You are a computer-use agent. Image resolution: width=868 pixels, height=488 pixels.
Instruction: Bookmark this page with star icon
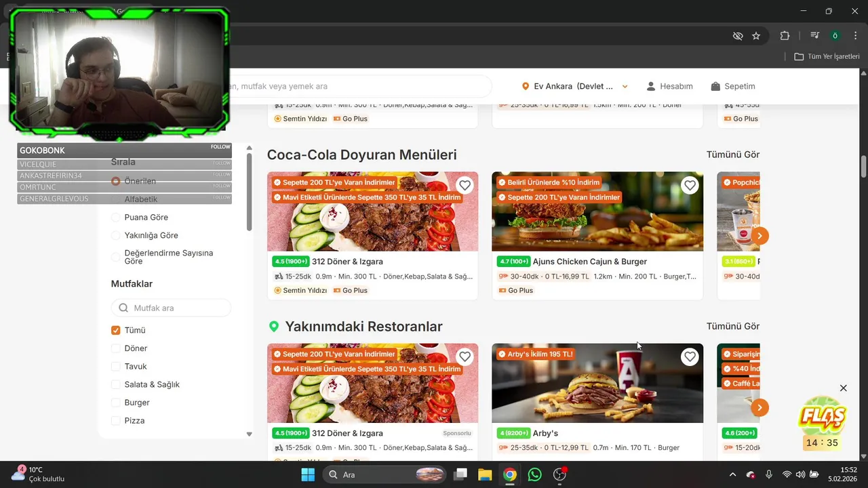[756, 36]
